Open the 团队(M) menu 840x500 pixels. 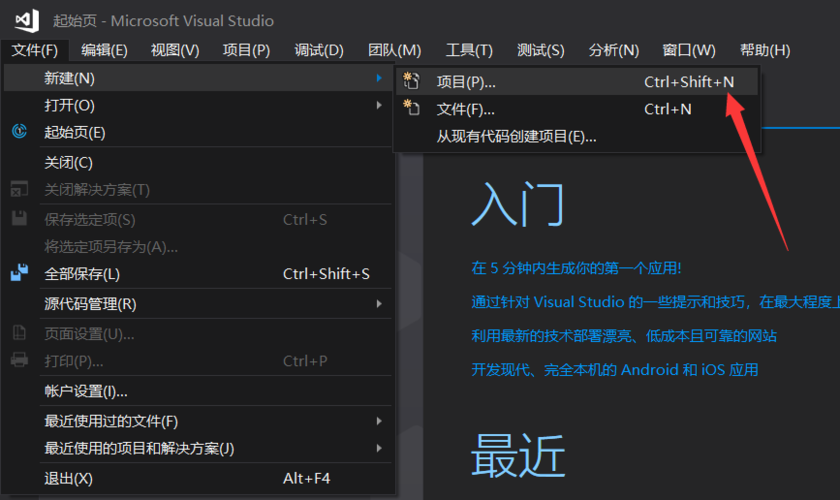tap(395, 50)
